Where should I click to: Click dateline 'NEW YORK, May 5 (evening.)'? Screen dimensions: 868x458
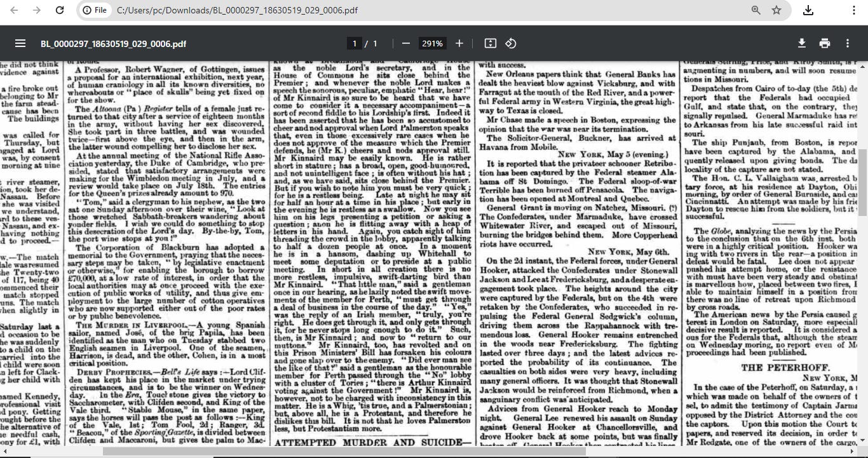click(x=613, y=154)
